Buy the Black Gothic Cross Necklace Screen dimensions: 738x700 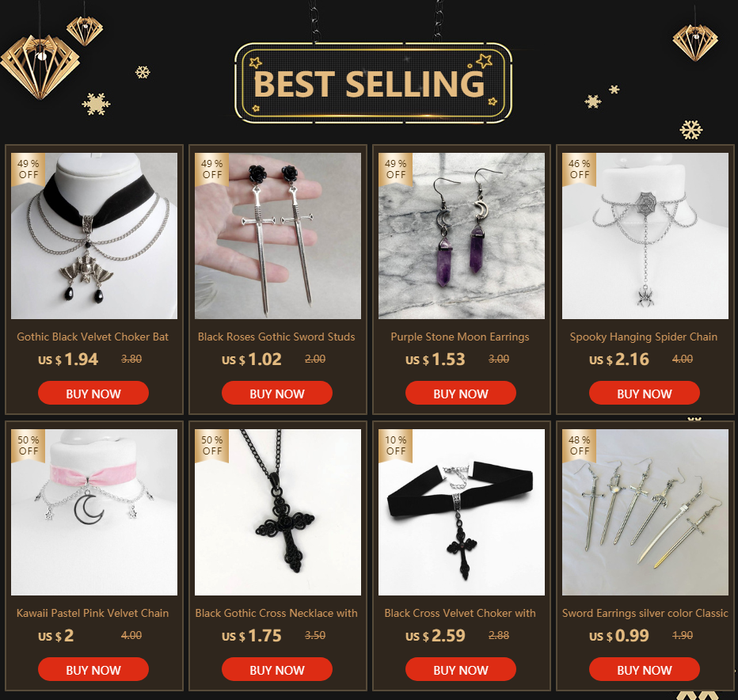click(x=277, y=669)
